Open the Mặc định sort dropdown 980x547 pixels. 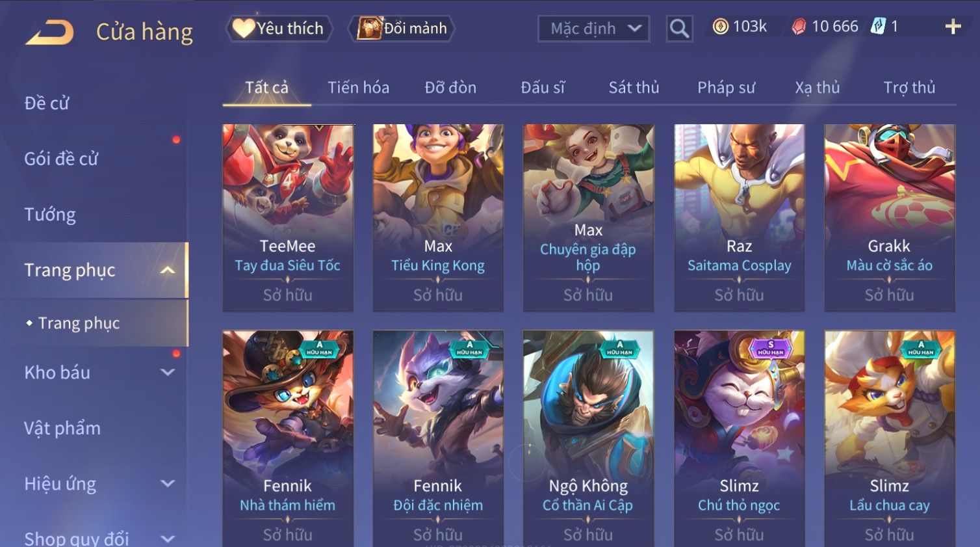pos(594,29)
